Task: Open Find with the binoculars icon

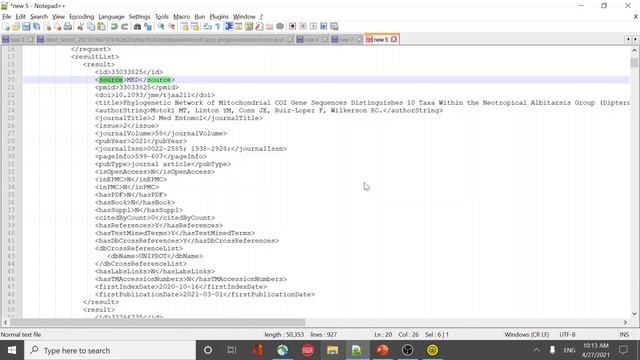Action: point(138,27)
